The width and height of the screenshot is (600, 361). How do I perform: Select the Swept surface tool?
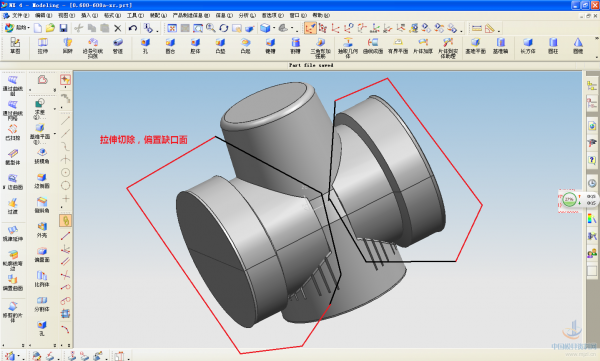[x=13, y=132]
